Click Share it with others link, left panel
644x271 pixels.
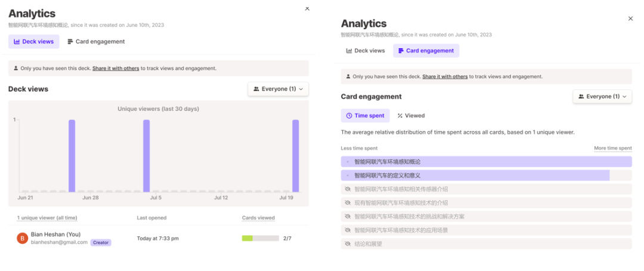click(116, 68)
